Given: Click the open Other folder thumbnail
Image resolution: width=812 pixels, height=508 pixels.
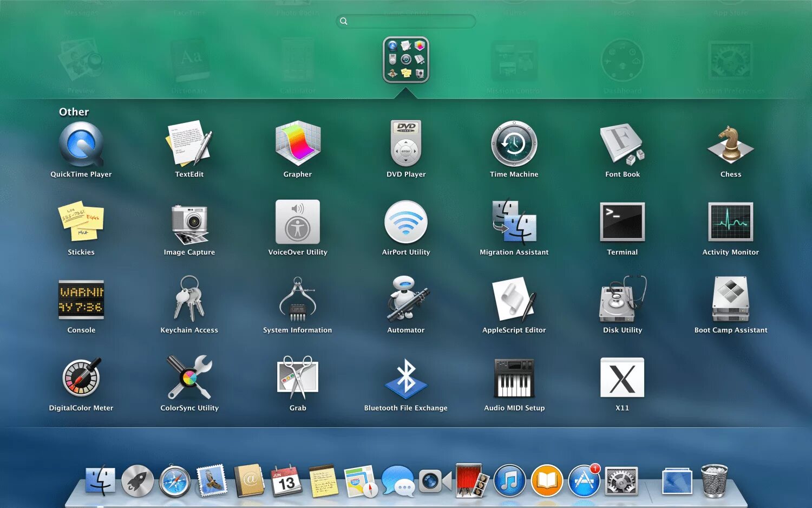Looking at the screenshot, I should click(x=406, y=60).
